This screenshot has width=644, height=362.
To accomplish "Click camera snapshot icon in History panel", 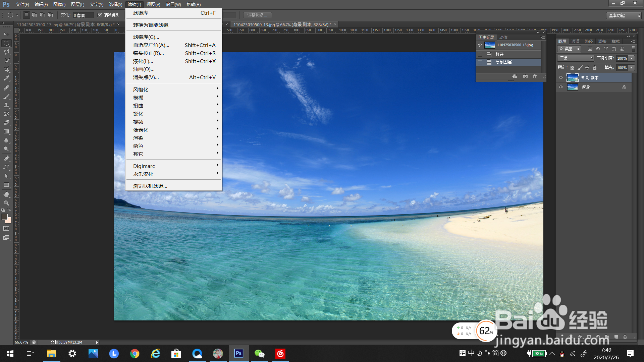I will (x=525, y=77).
